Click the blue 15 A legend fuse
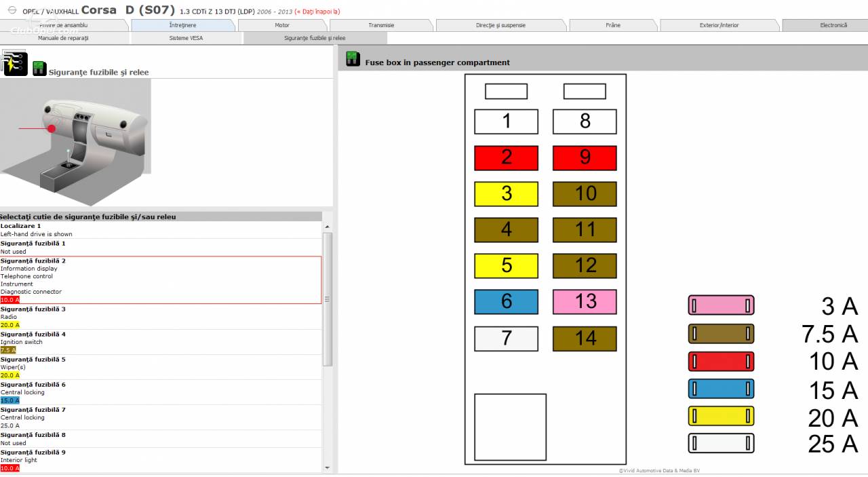 click(x=721, y=389)
